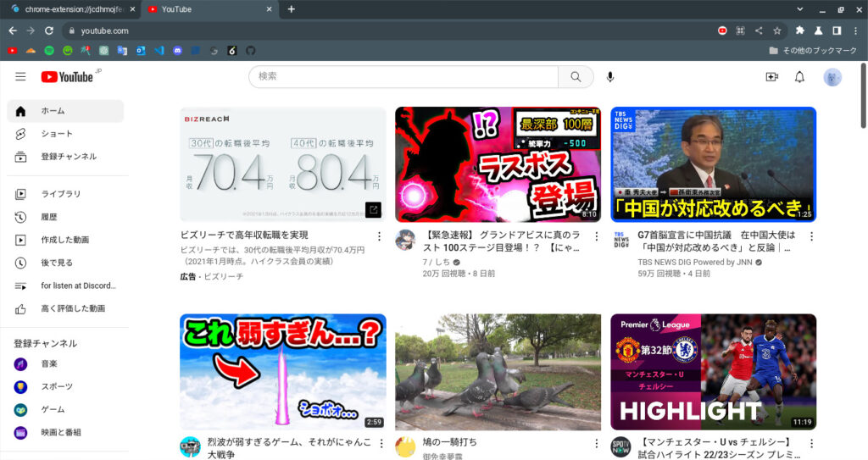Open options menu for G7 news video

point(810,236)
